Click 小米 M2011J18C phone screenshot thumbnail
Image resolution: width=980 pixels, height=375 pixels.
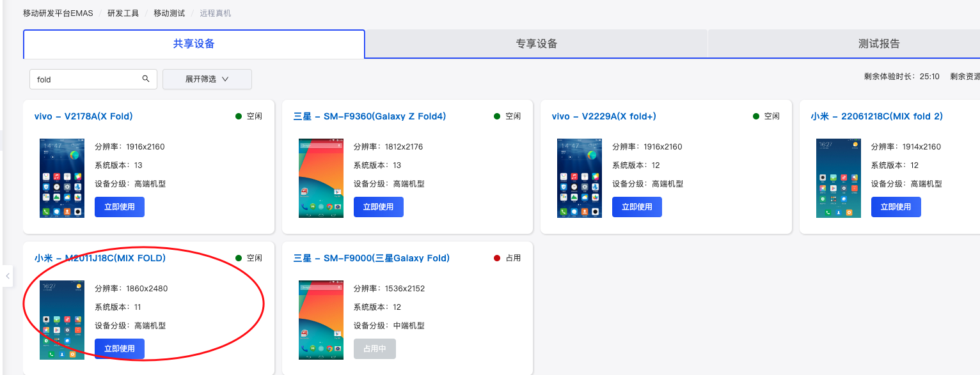62,320
